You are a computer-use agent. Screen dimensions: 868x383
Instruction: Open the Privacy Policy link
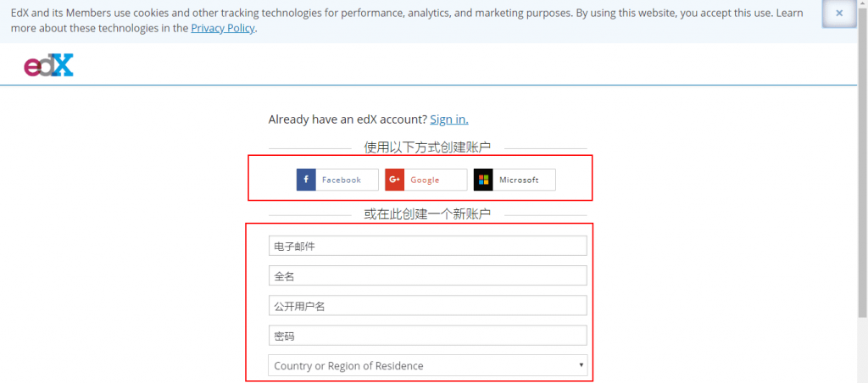223,28
